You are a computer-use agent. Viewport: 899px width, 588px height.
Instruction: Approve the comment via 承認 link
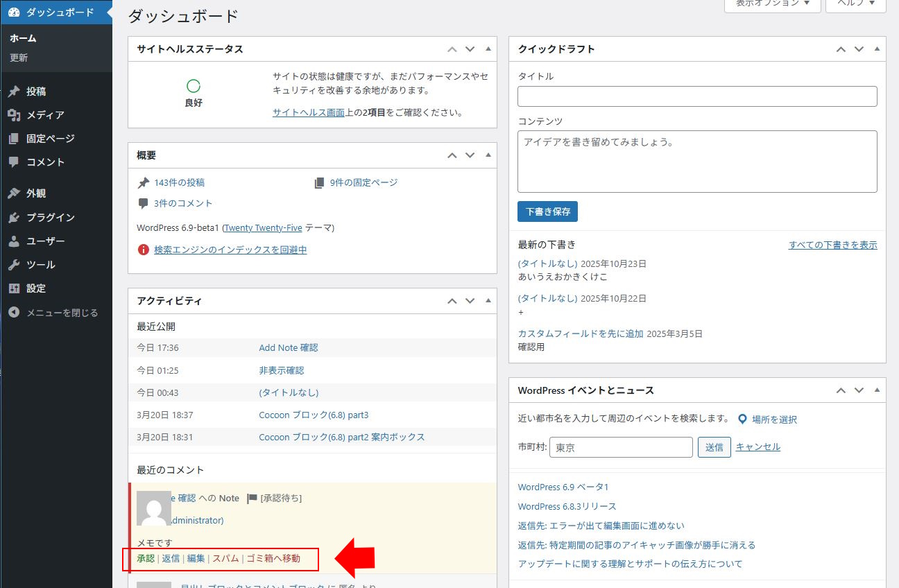[146, 559]
